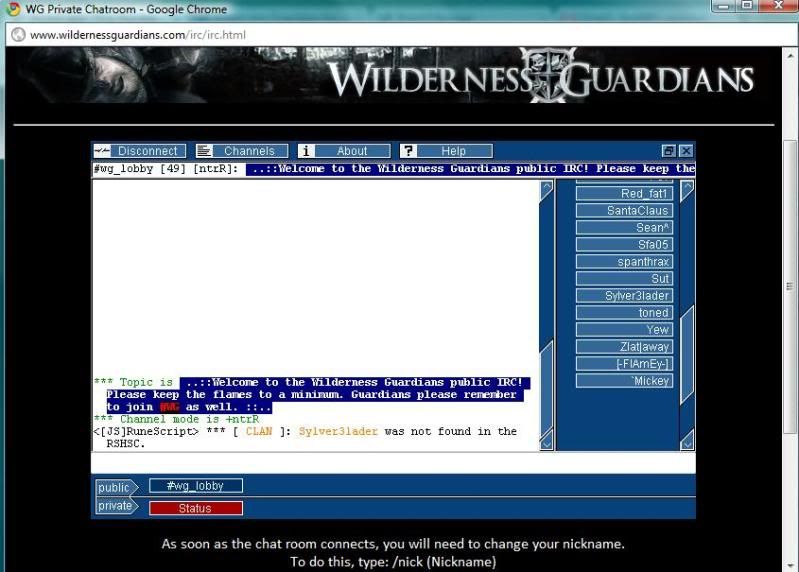The image size is (799, 572).
Task: Click the public tab label
Action: click(x=116, y=487)
